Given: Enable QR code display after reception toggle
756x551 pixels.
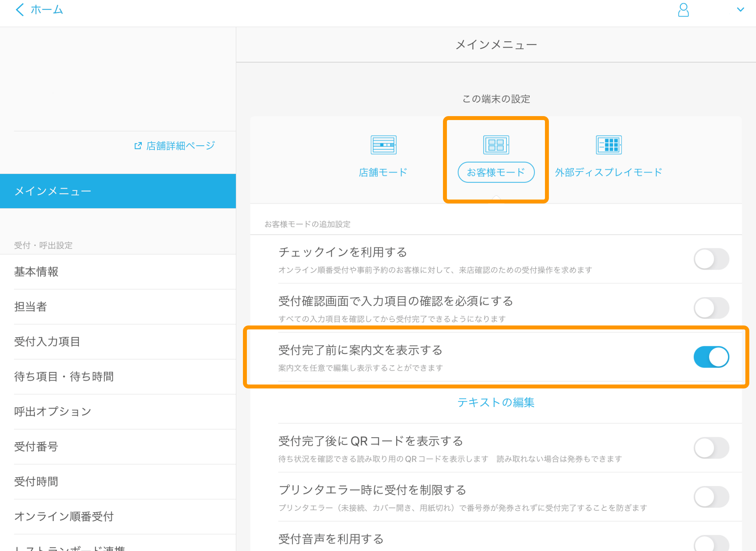Looking at the screenshot, I should click(x=711, y=448).
